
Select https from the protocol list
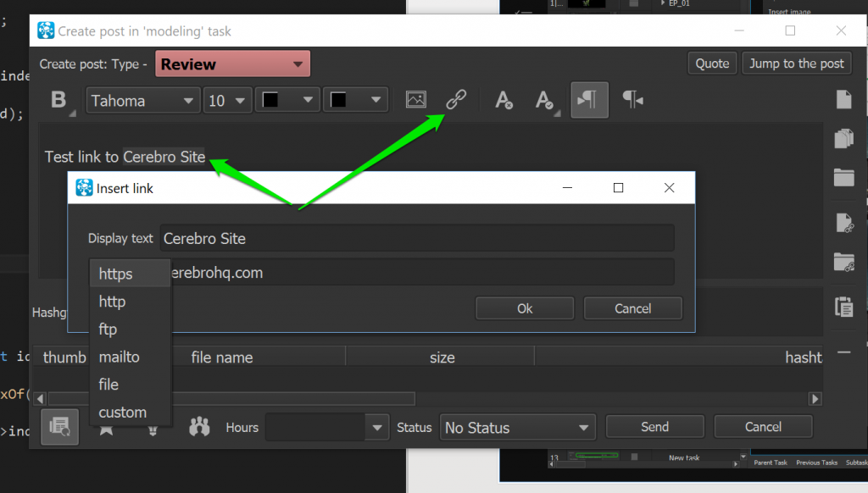click(x=130, y=274)
